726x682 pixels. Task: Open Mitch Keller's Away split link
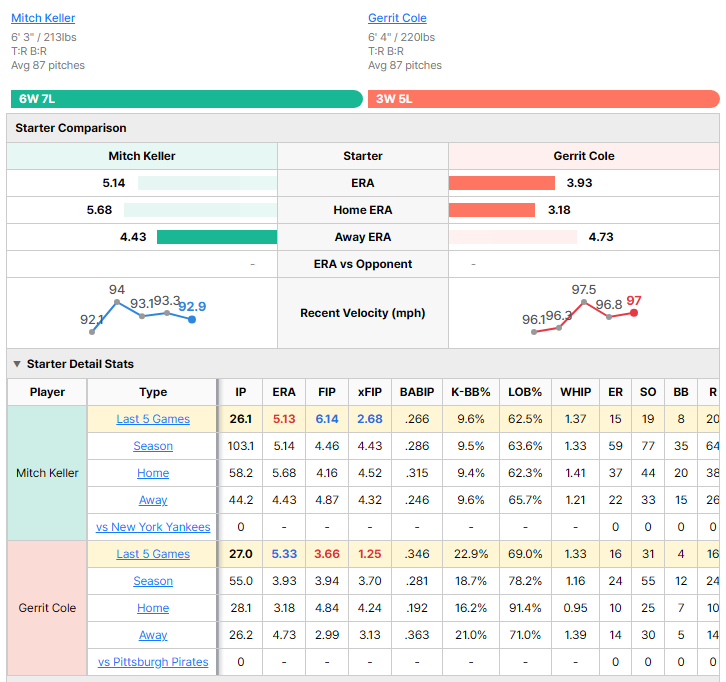[153, 500]
